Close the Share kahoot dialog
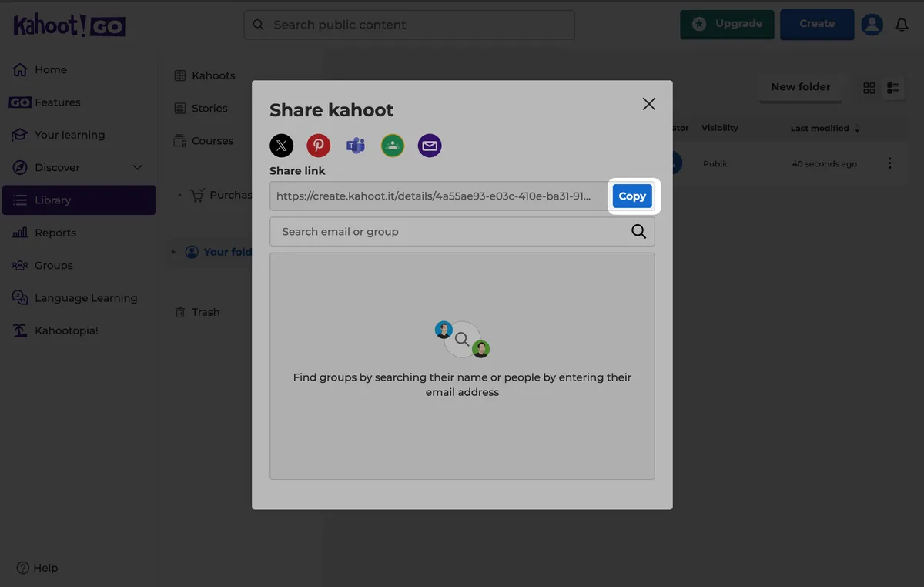 click(x=649, y=104)
